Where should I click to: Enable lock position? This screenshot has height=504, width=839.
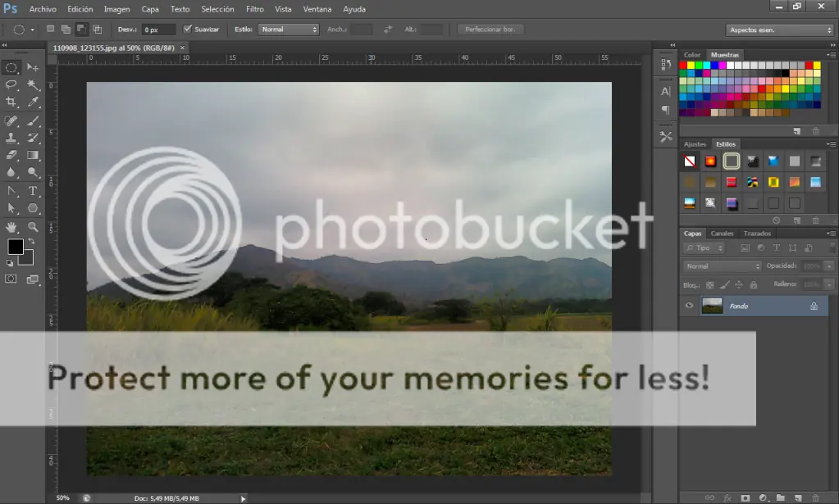[x=739, y=285]
